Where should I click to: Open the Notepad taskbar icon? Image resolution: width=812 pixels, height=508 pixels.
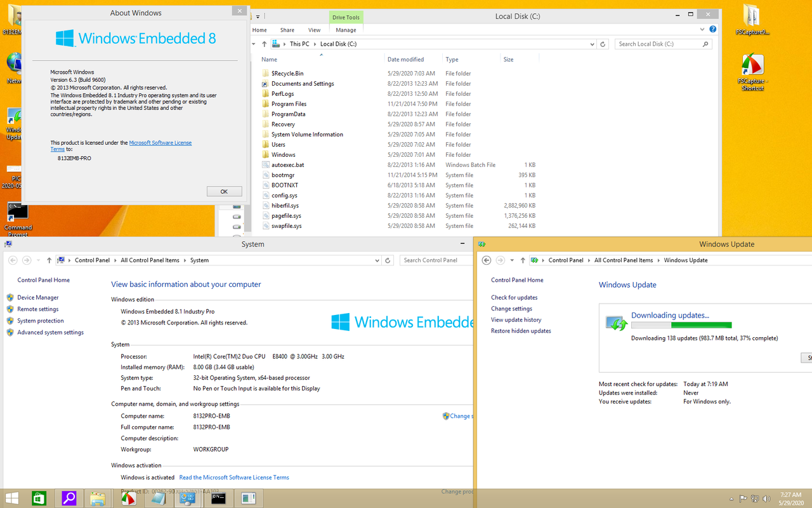[x=157, y=498]
